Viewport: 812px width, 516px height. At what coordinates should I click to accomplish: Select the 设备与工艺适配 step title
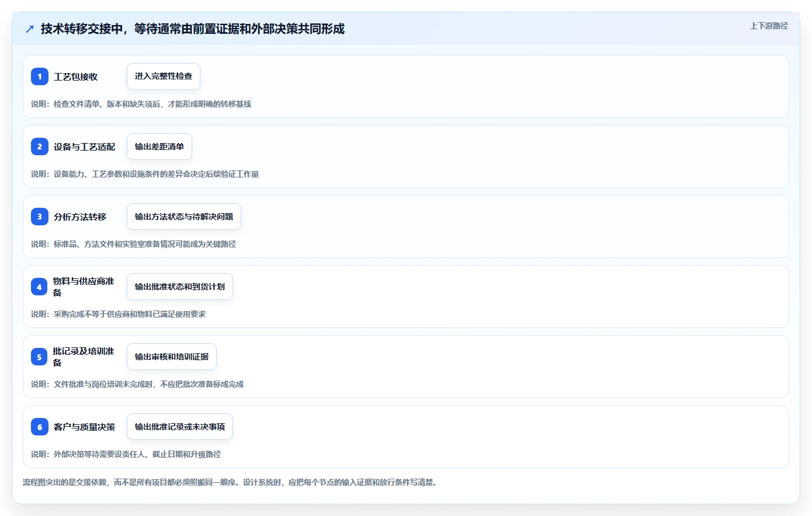pos(85,147)
